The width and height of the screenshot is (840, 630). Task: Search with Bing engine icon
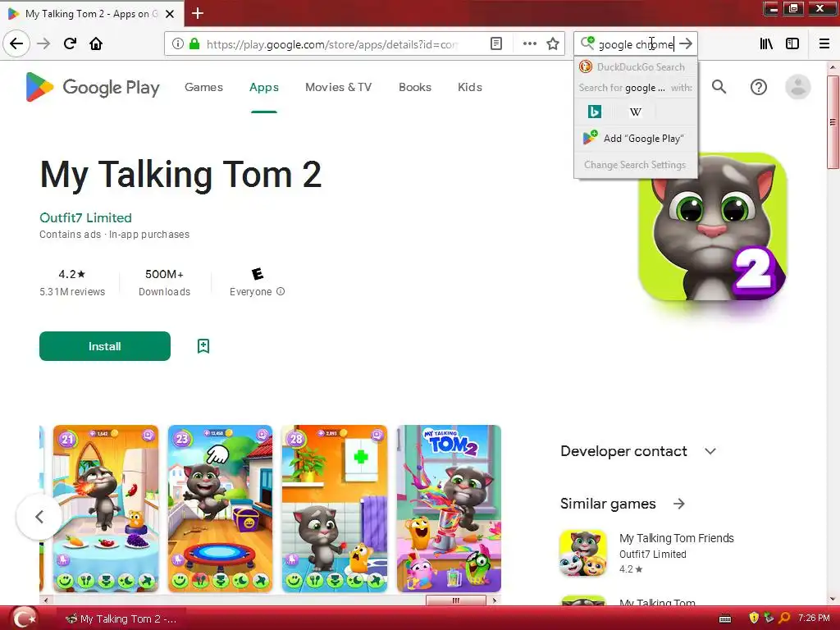tap(595, 112)
